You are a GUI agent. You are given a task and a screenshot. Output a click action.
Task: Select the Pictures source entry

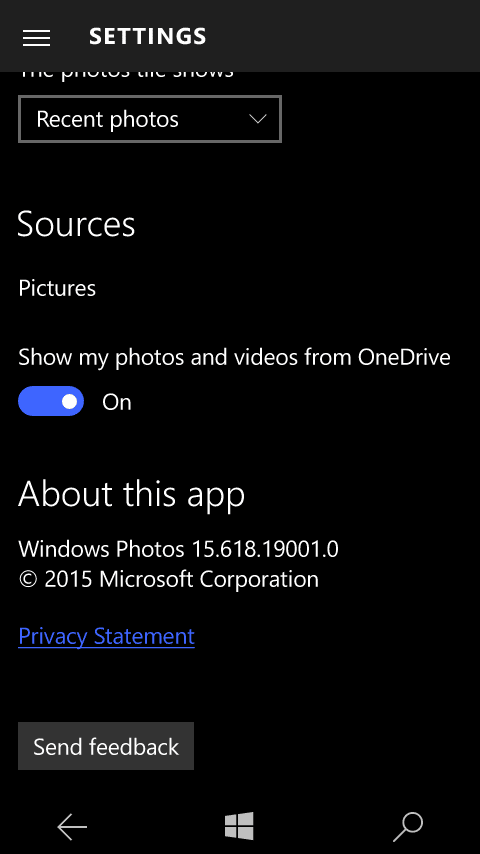pyautogui.click(x=57, y=288)
